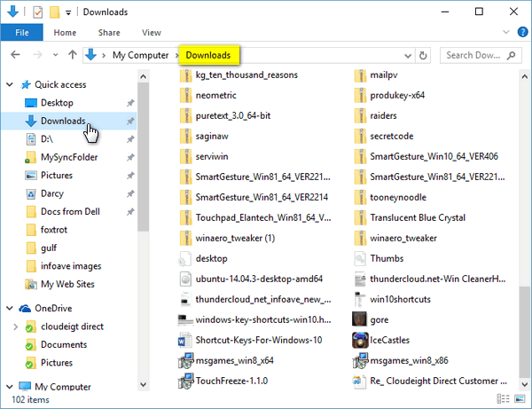The image size is (532, 409).
Task: Unpin Desktop using its pin icon
Action: click(x=130, y=103)
